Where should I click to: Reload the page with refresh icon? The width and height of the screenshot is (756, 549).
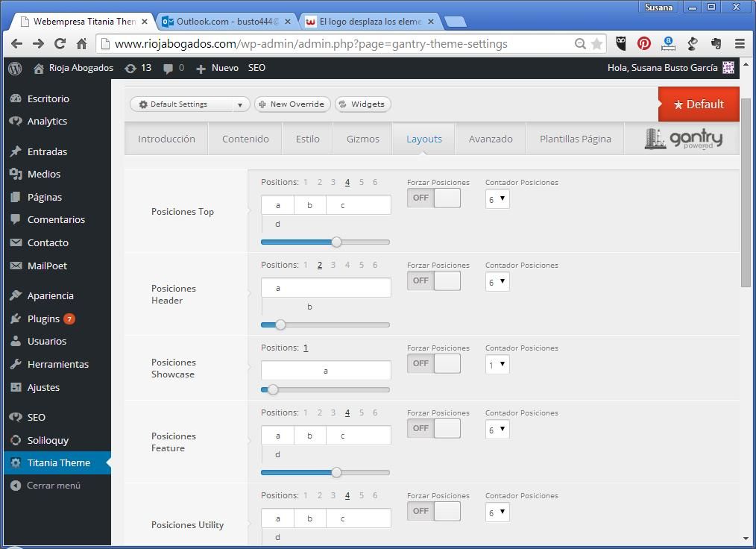click(60, 44)
